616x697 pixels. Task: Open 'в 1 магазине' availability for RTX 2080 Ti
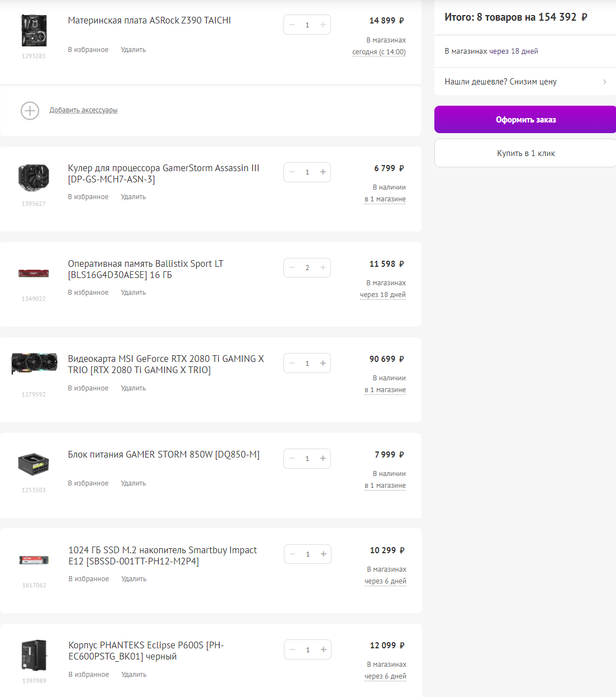point(385,390)
